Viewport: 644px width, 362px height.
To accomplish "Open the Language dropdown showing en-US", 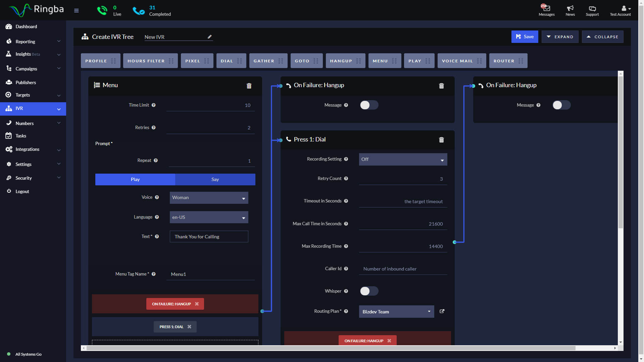I will point(209,217).
